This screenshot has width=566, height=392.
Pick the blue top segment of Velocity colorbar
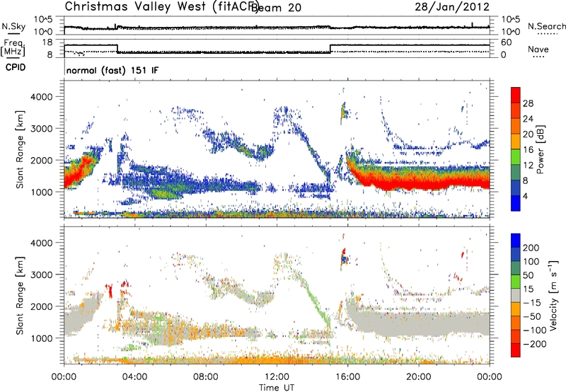point(516,241)
